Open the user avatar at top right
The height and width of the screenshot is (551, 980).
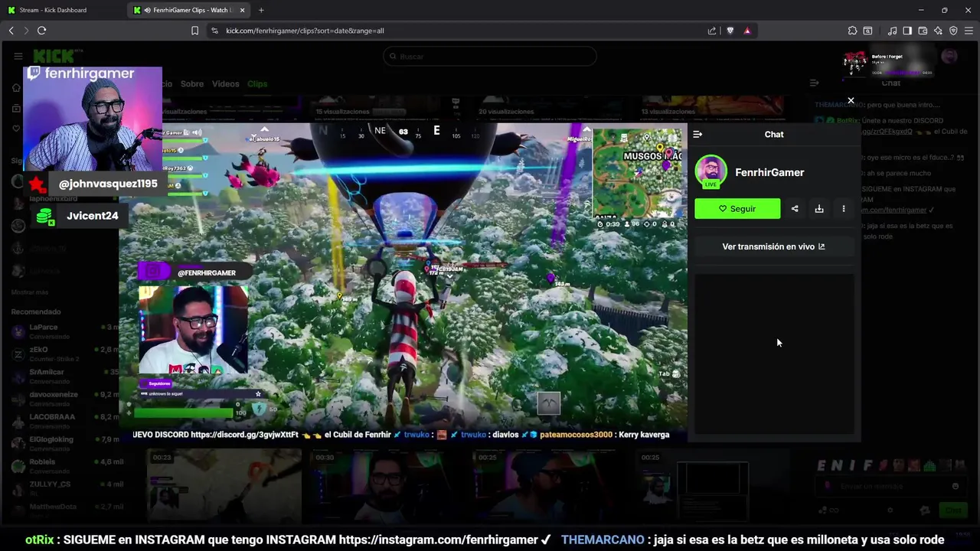949,56
